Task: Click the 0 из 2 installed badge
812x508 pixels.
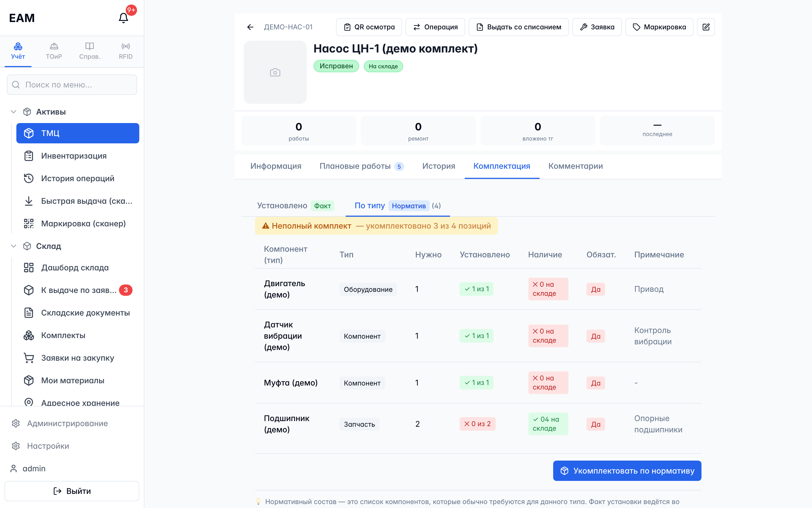Action: [477, 424]
